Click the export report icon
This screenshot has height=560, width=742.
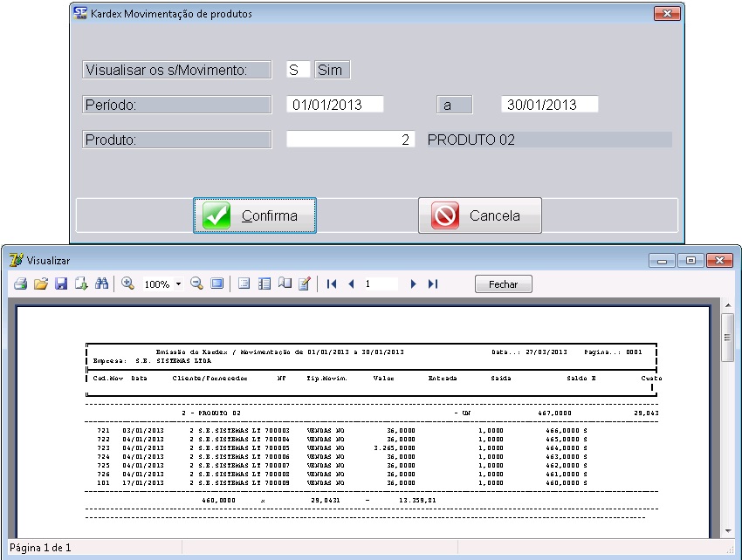point(81,284)
